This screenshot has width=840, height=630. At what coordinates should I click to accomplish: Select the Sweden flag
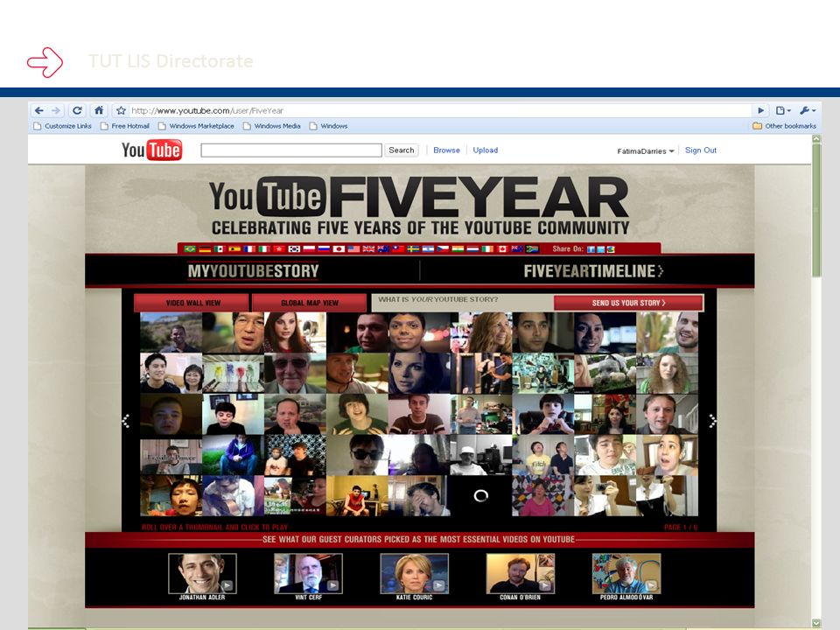point(413,249)
